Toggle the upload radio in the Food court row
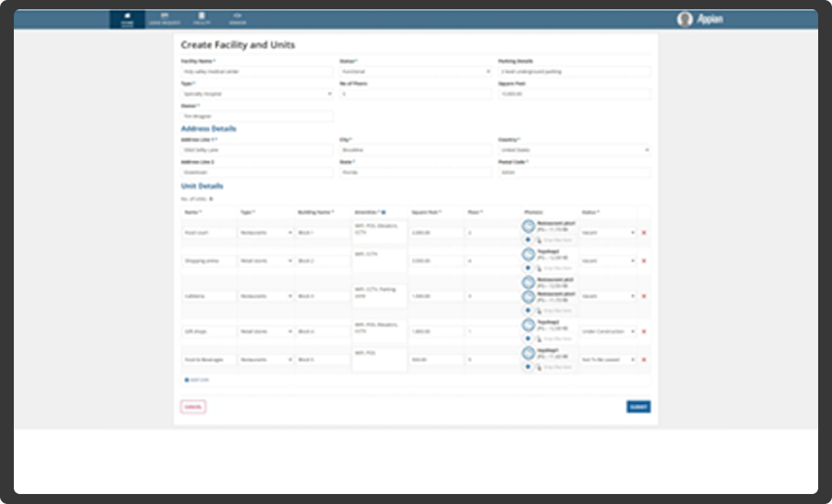The width and height of the screenshot is (832, 504). pos(527,240)
